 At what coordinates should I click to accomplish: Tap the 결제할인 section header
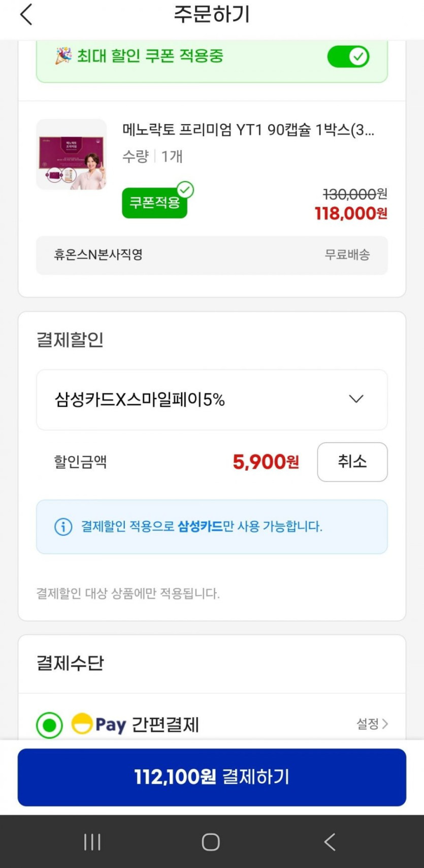pos(70,339)
